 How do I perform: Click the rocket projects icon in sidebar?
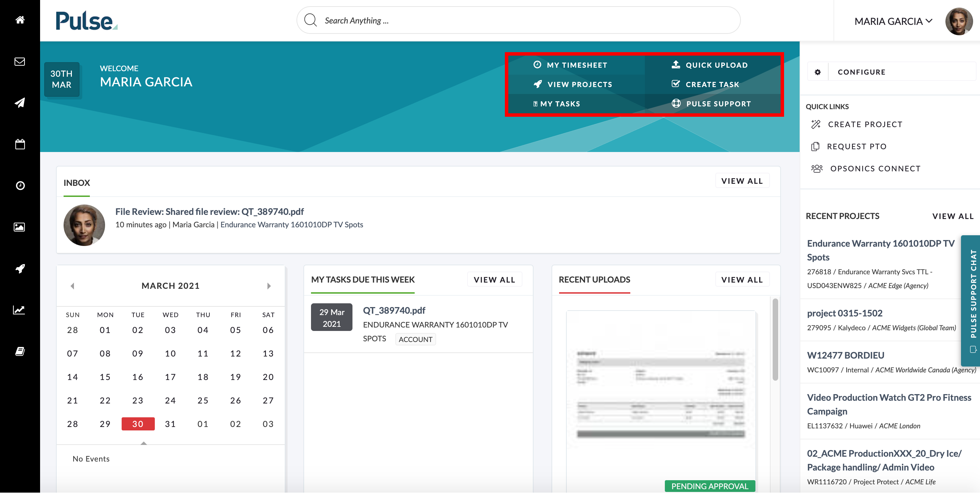pos(20,268)
